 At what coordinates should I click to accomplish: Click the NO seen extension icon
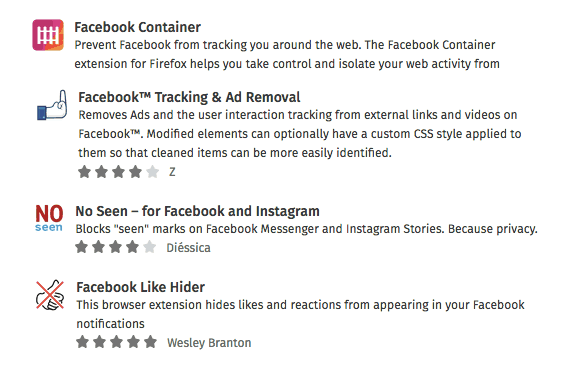[x=49, y=218]
